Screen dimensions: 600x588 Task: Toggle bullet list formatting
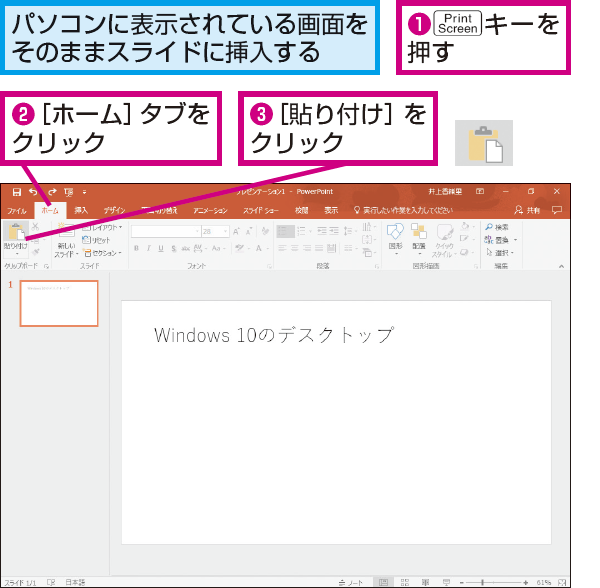click(283, 231)
